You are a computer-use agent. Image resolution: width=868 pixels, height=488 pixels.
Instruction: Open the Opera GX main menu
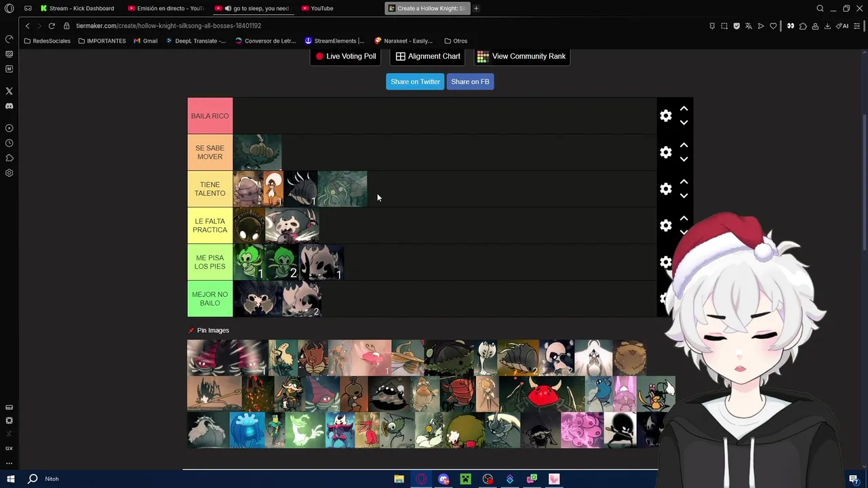tap(9, 8)
